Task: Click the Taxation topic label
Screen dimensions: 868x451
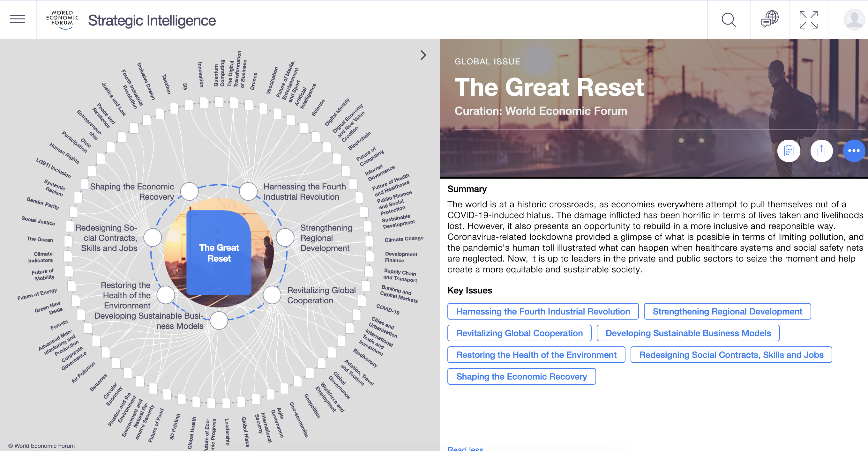Action: 167,84
